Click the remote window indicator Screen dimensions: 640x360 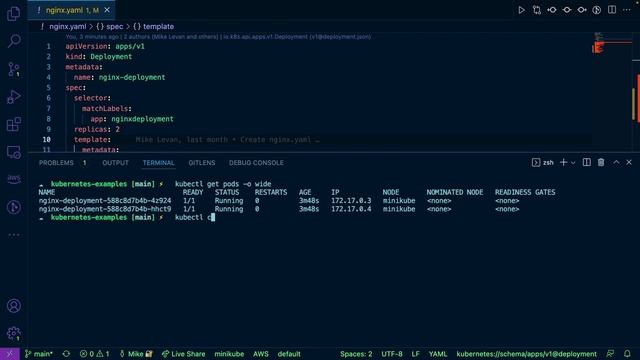[x=10, y=354]
